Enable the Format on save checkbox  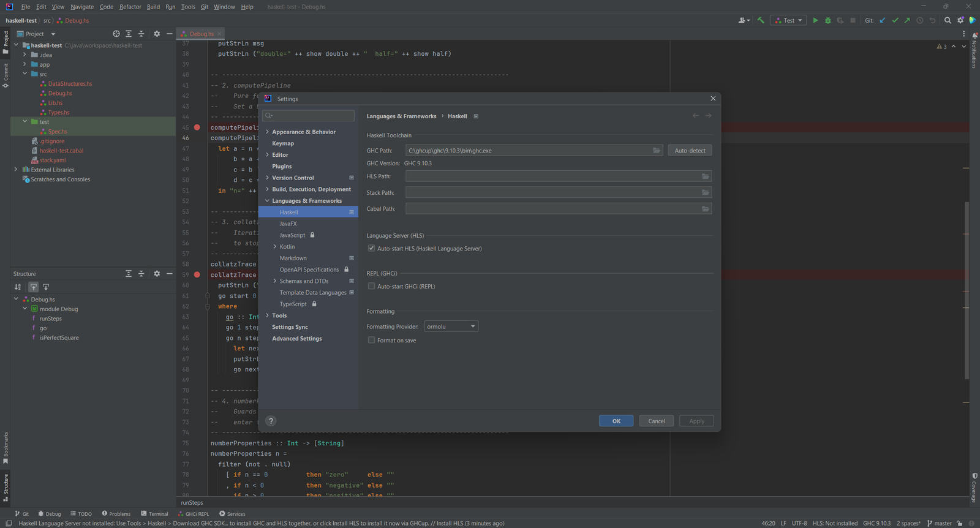pyautogui.click(x=371, y=340)
